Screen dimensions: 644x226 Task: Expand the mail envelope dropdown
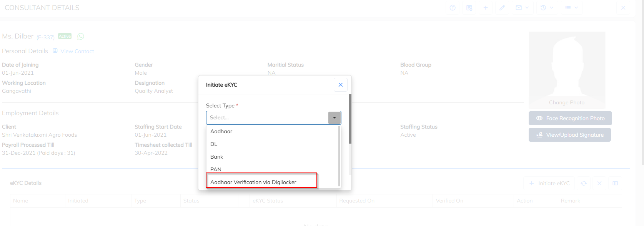pyautogui.click(x=522, y=8)
